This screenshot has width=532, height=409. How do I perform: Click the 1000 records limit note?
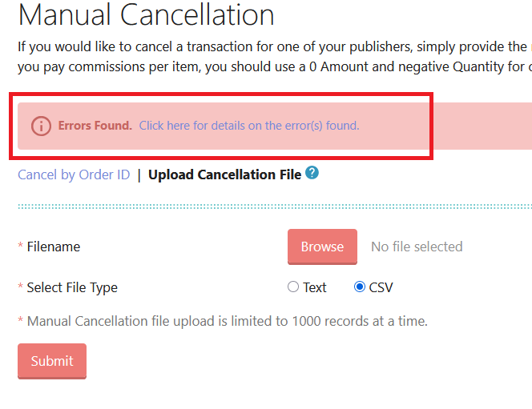228,321
